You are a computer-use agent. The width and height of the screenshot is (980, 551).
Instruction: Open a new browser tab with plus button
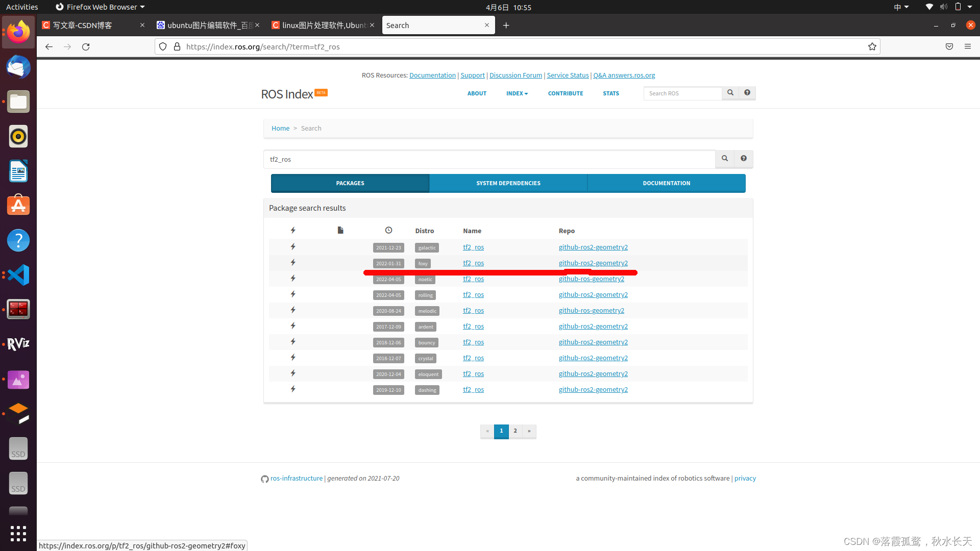point(506,25)
